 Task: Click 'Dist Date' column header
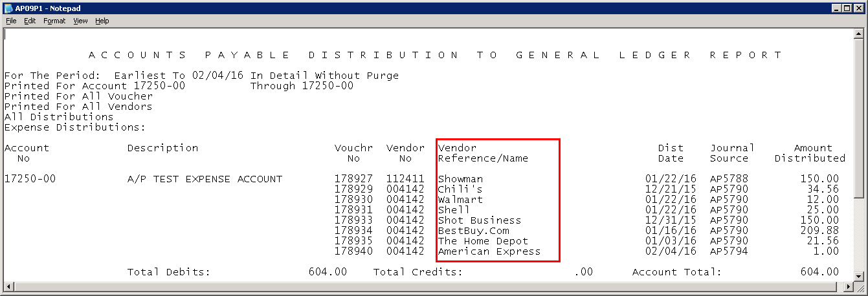click(x=671, y=153)
